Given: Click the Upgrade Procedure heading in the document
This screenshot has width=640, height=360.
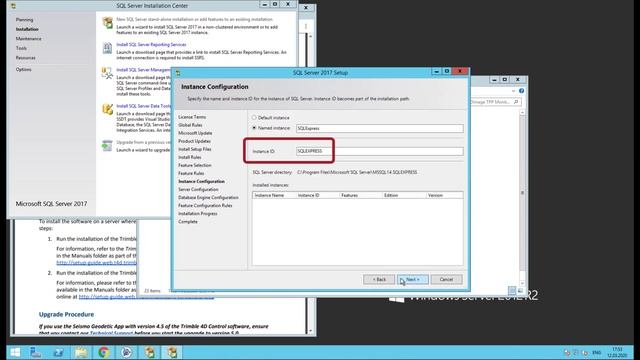Looking at the screenshot, I should tap(66, 314).
